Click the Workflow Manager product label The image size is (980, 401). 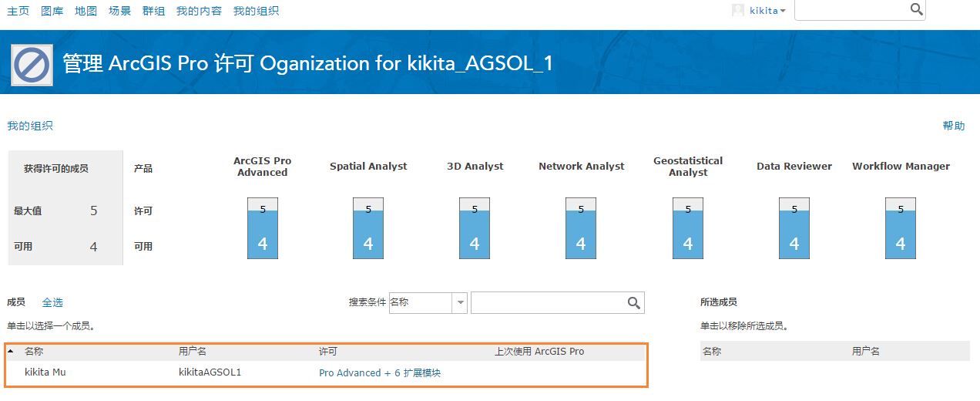coord(901,167)
